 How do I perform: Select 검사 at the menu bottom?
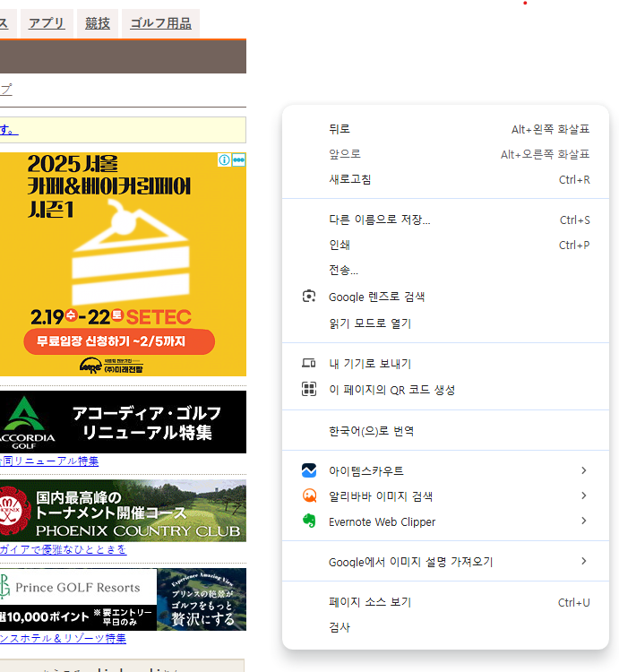click(x=445, y=627)
